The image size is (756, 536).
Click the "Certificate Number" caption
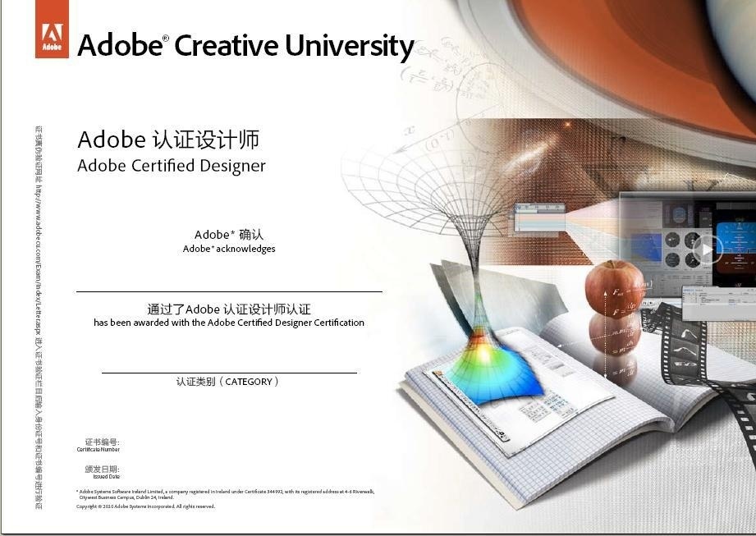coord(99,449)
